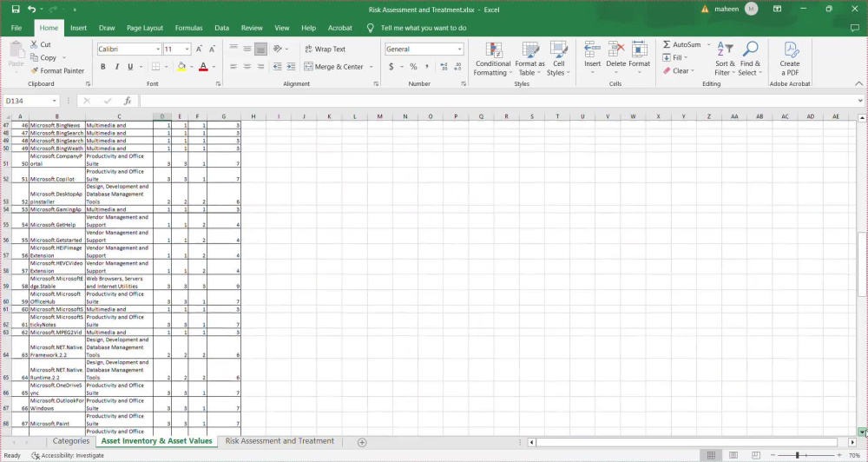Select Middle Align icon
The width and height of the screenshot is (868, 462).
tap(247, 49)
